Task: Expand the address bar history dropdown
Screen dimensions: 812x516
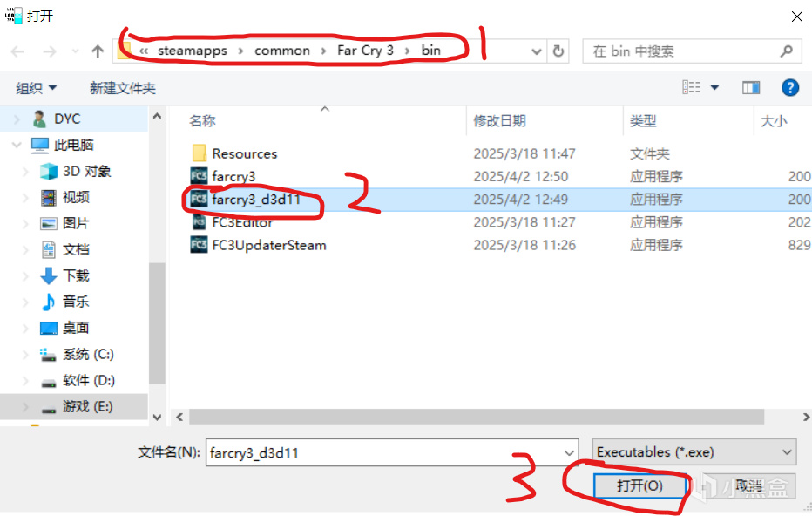Action: click(537, 51)
